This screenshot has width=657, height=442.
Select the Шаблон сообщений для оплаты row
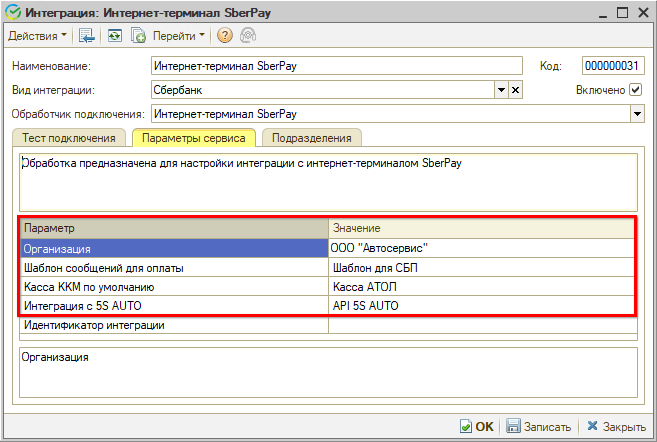point(174,268)
